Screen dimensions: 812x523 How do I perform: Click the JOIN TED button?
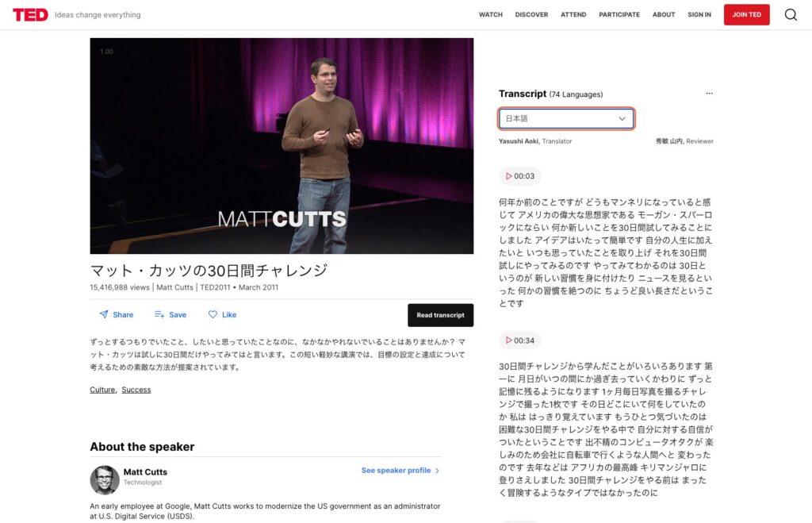click(746, 14)
